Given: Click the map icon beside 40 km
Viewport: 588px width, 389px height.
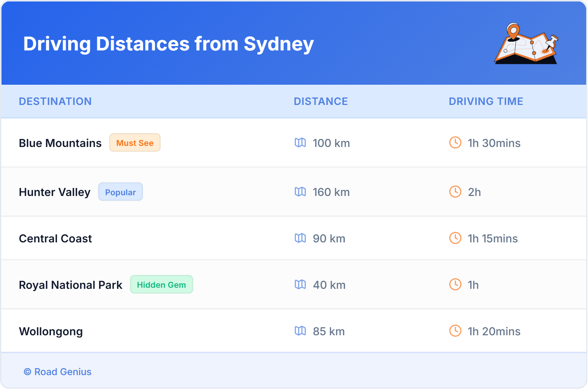Looking at the screenshot, I should pyautogui.click(x=300, y=284).
